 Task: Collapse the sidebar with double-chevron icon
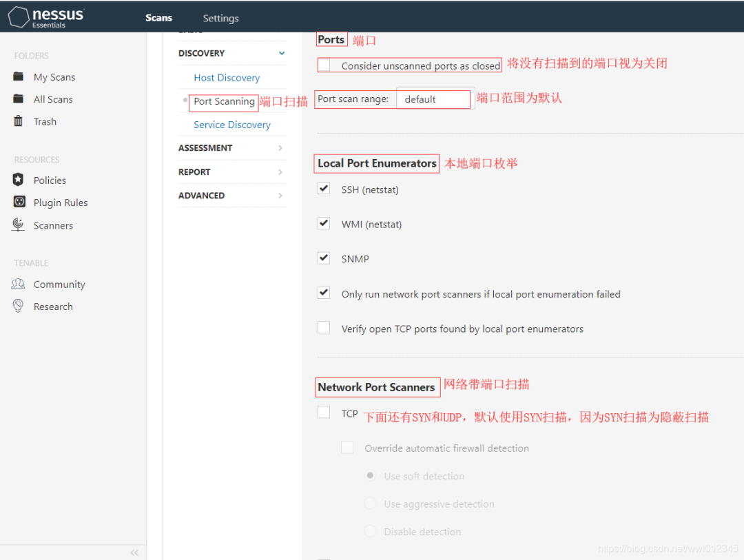134,552
